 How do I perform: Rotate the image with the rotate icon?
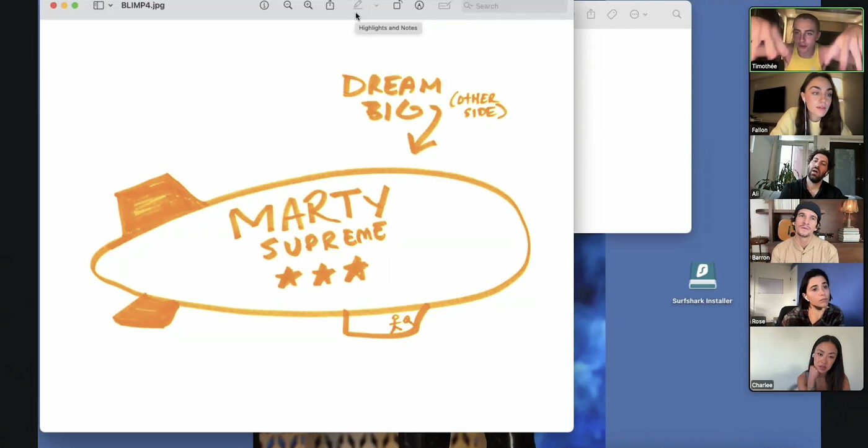tap(397, 6)
